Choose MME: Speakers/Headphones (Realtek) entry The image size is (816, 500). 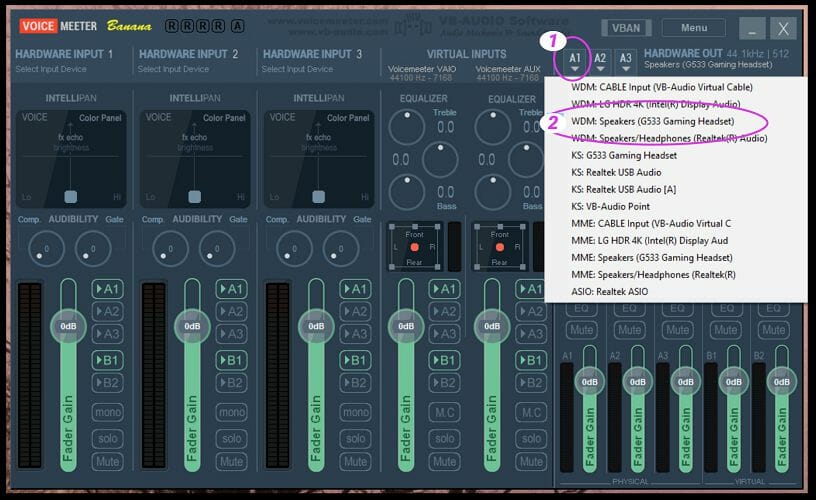653,275
